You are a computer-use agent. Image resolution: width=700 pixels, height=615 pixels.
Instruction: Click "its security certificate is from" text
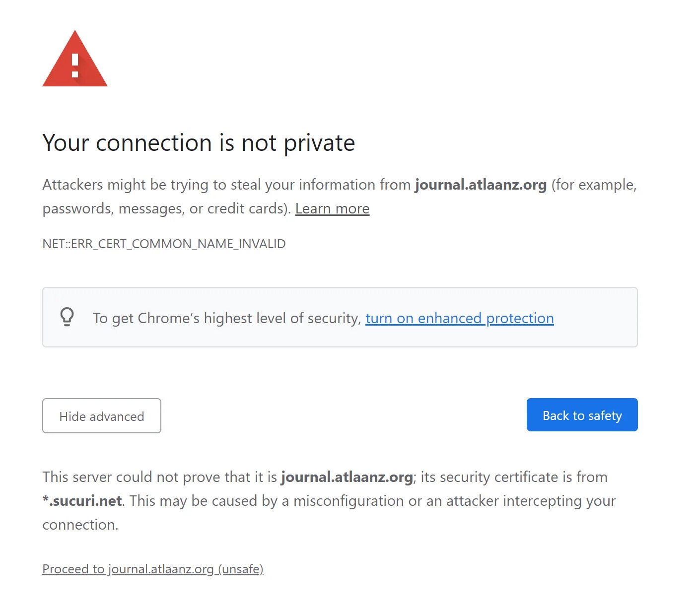pyautogui.click(x=514, y=477)
